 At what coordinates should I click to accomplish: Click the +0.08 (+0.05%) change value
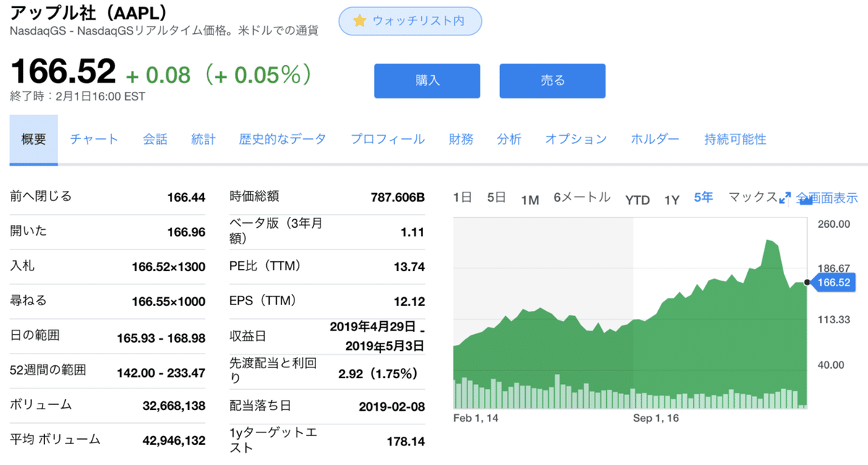pos(219,75)
